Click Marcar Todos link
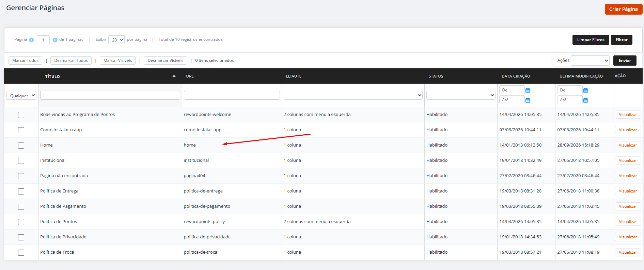The width and height of the screenshot is (644, 270). [26, 61]
